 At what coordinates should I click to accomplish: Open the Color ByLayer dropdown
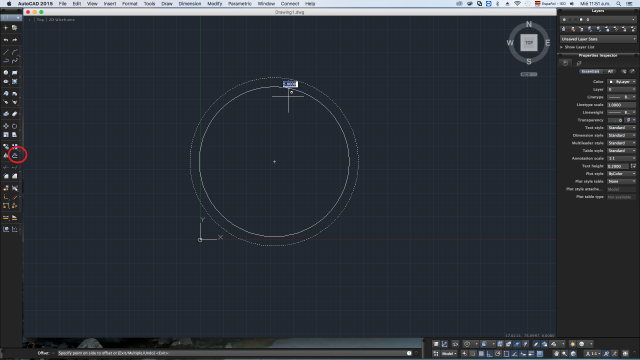coord(622,82)
